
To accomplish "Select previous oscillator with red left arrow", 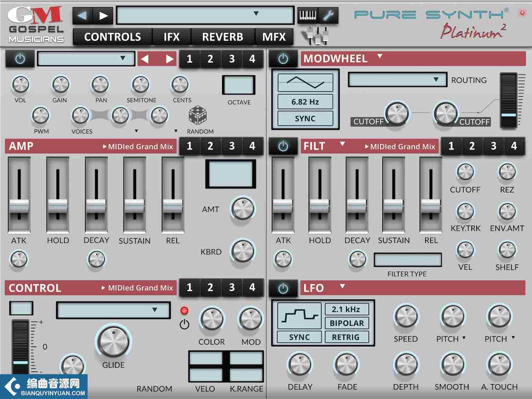I will tap(145, 59).
